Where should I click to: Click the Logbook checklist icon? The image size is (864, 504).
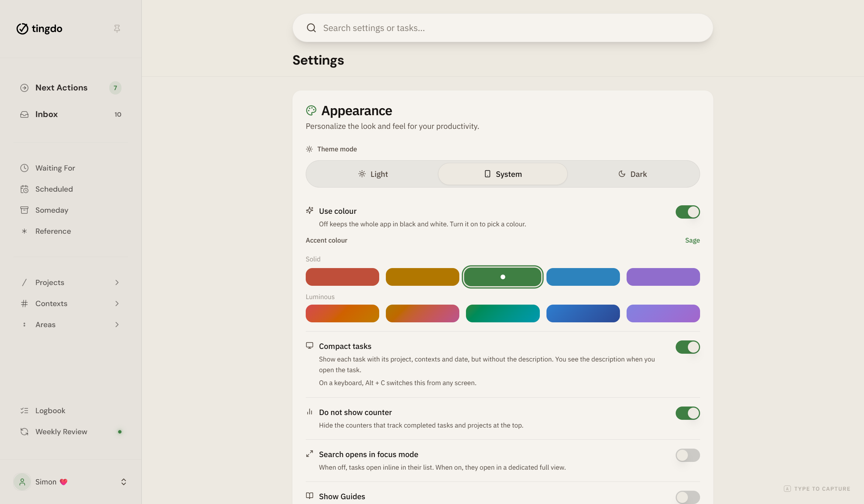point(24,411)
